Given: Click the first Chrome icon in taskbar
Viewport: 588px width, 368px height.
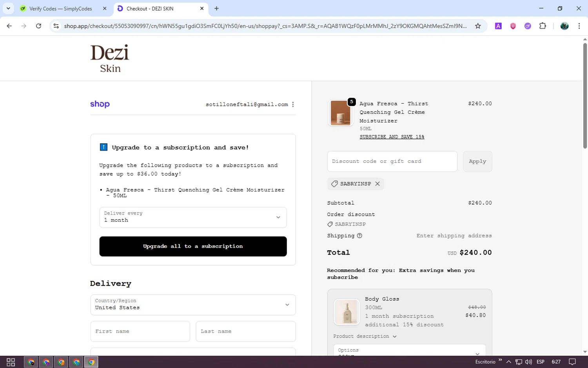Looking at the screenshot, I should coord(31,362).
